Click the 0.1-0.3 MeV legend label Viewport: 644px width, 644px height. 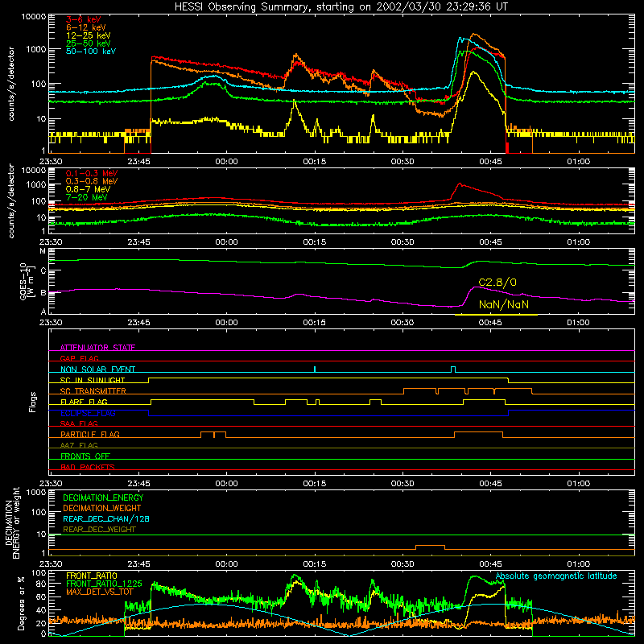click(x=92, y=173)
